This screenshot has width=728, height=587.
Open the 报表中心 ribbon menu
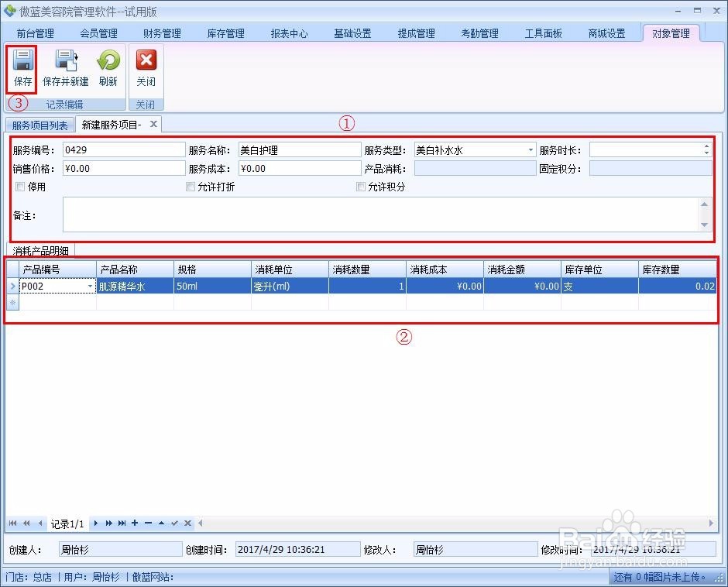click(290, 33)
